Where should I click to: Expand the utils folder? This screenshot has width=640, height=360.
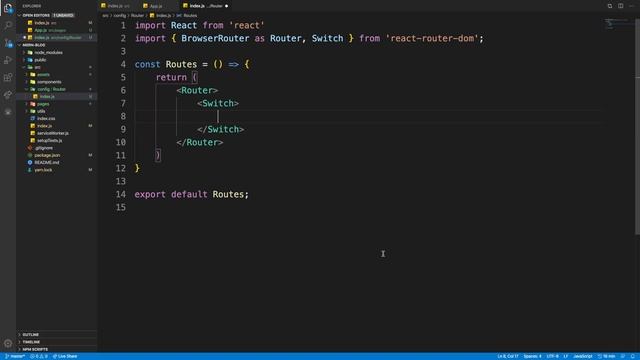(x=41, y=111)
